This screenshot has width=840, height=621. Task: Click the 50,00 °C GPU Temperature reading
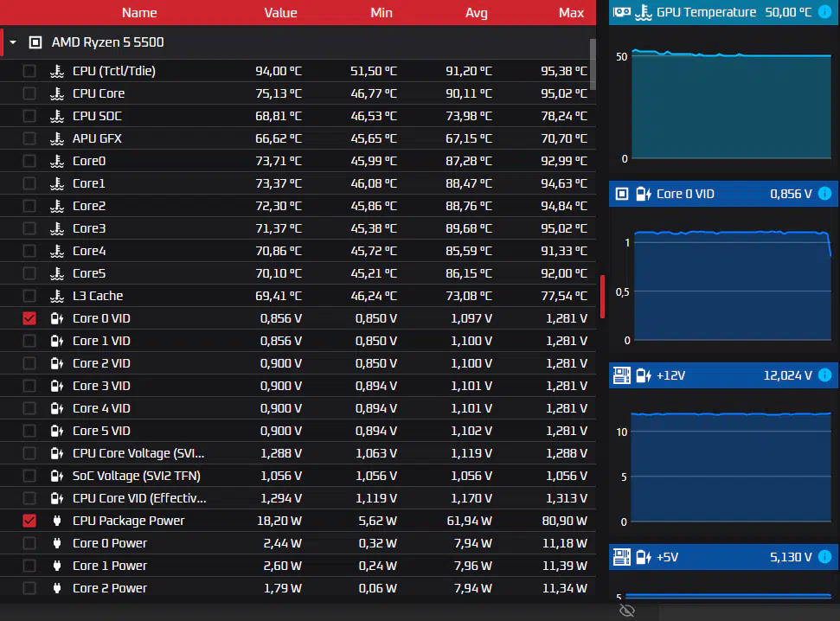pyautogui.click(x=788, y=12)
